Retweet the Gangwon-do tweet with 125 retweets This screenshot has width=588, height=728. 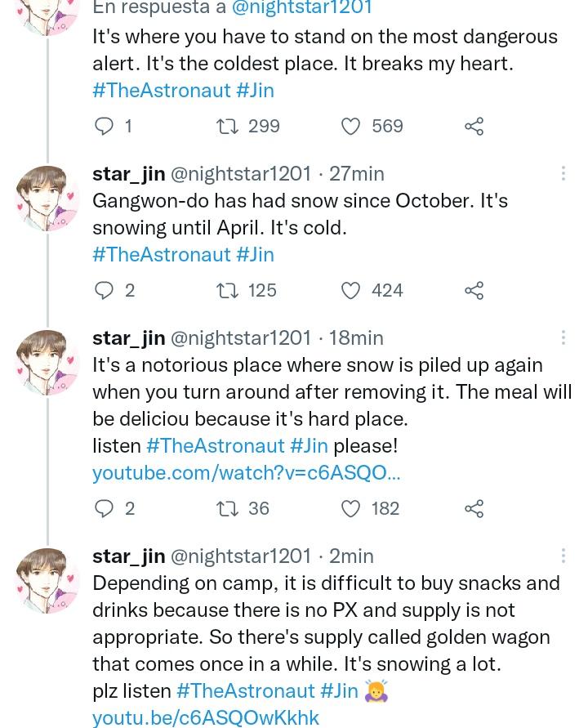(x=227, y=290)
